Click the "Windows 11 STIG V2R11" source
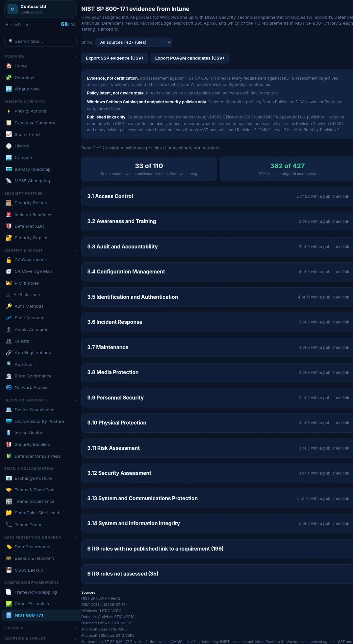This screenshot has width=353, height=644. tap(101, 611)
